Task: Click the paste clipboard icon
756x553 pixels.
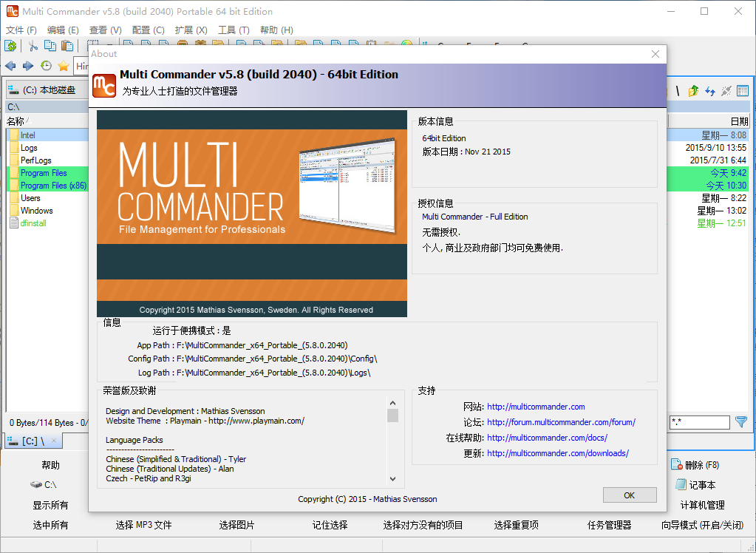Action: tap(67, 46)
